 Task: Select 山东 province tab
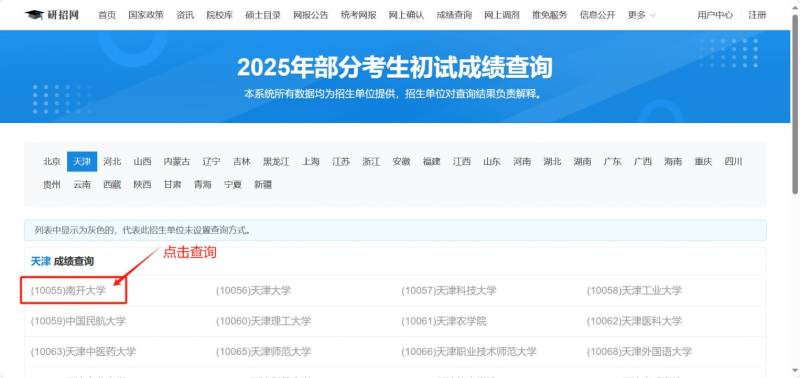click(x=492, y=162)
